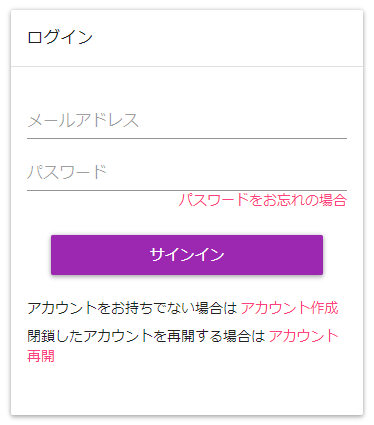Select the ログイン heading text
Viewport: 374px width, 425px height.
pos(60,37)
